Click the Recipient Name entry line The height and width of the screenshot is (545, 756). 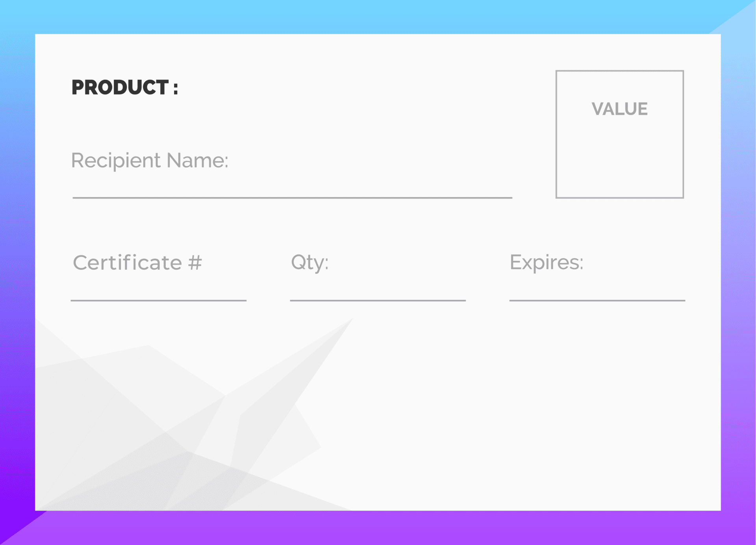pyautogui.click(x=292, y=197)
